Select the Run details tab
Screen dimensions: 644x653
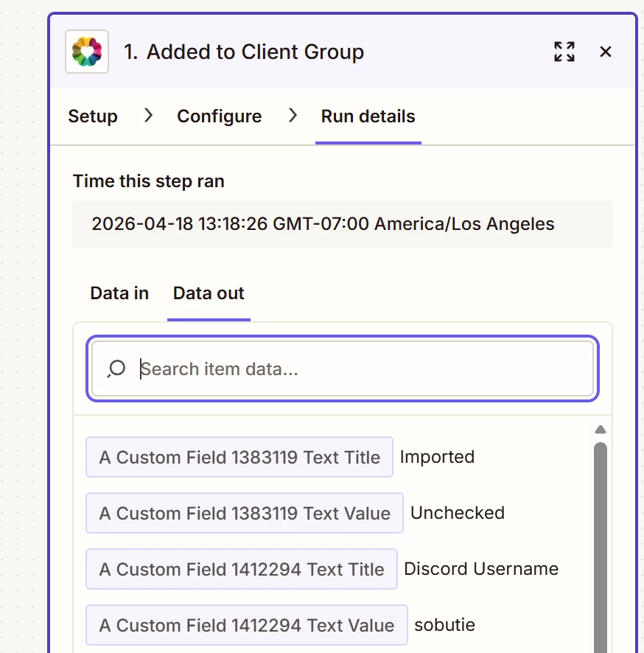[368, 116]
